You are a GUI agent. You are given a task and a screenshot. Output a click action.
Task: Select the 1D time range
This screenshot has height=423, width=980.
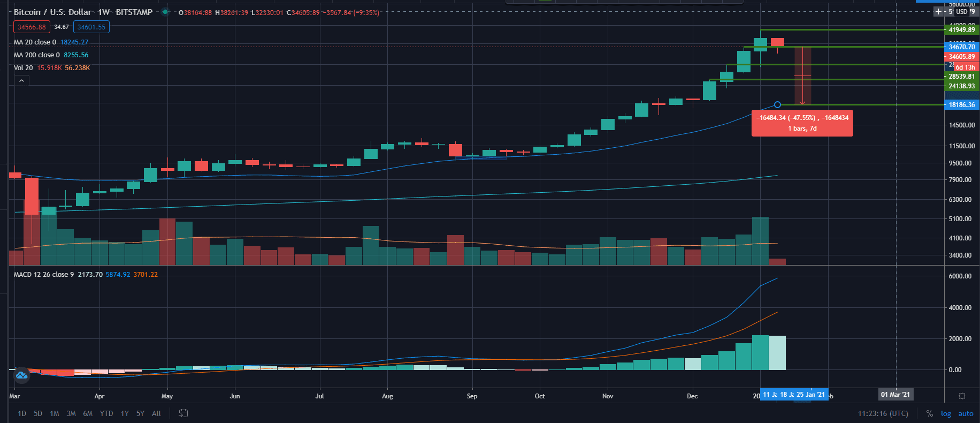[x=22, y=413]
